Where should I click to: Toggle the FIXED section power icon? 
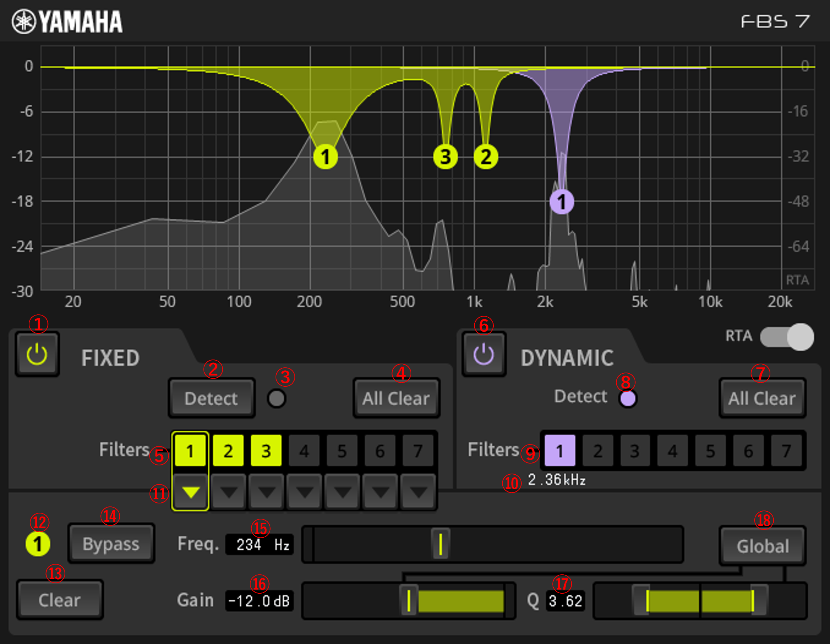[37, 354]
